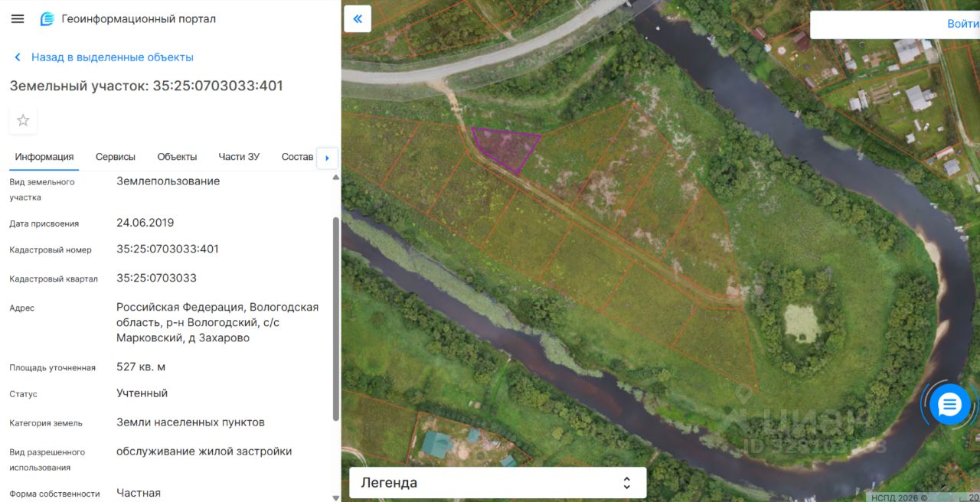Select cadastral number value 35:25:0703033:401
The height and width of the screenshot is (502, 980).
[168, 249]
